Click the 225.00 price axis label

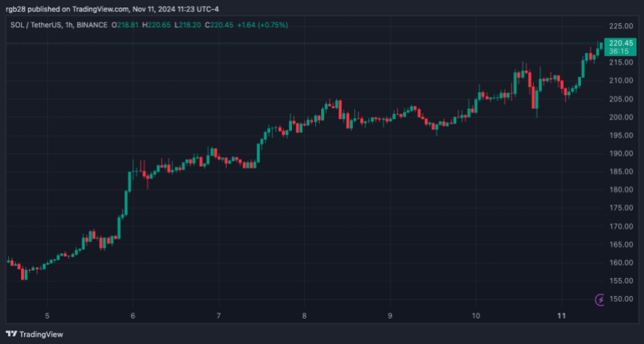click(622, 25)
